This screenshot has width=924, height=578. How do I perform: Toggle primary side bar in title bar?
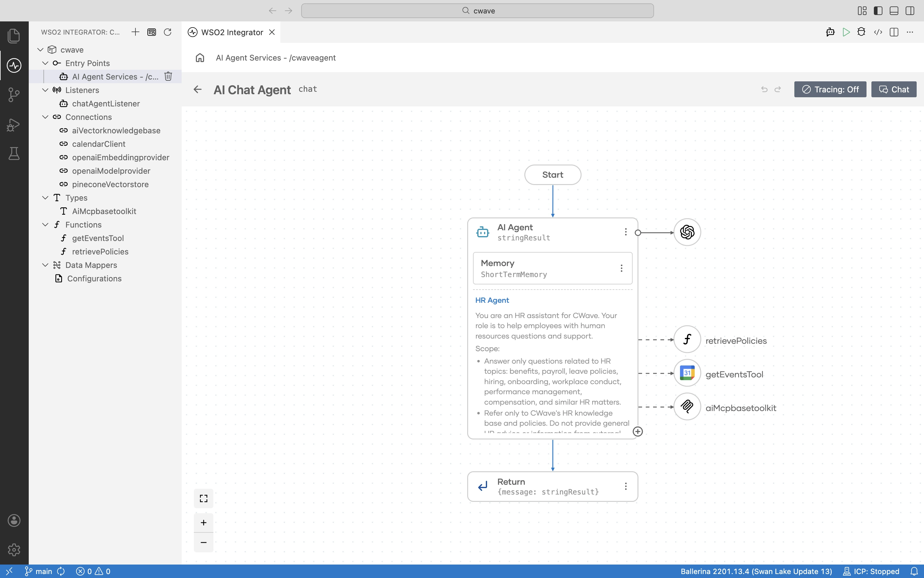tap(878, 11)
